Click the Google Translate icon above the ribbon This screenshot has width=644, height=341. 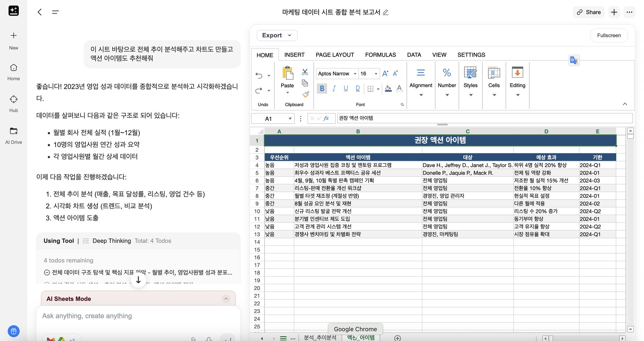[x=574, y=60]
